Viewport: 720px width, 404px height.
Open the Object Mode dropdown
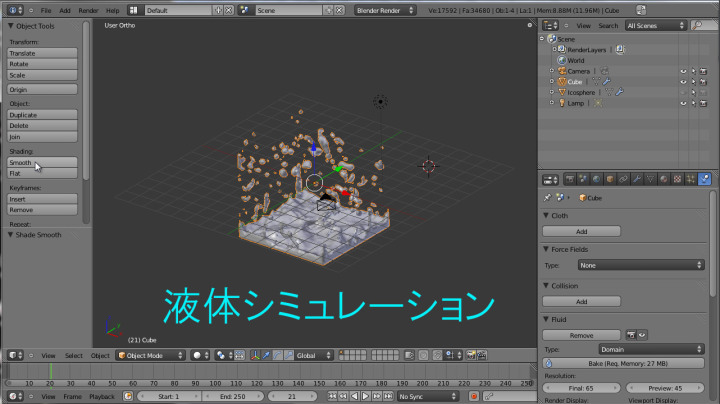(150, 355)
